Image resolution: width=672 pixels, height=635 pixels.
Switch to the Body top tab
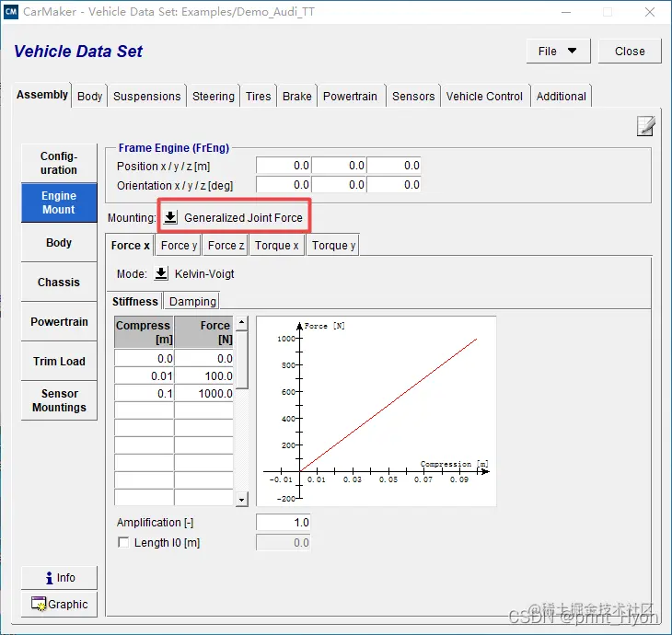pyautogui.click(x=89, y=96)
